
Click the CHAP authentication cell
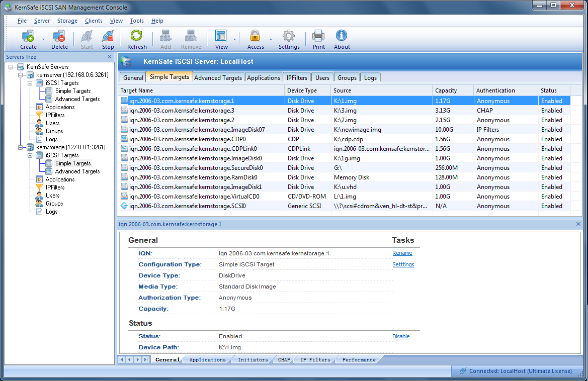[506, 110]
